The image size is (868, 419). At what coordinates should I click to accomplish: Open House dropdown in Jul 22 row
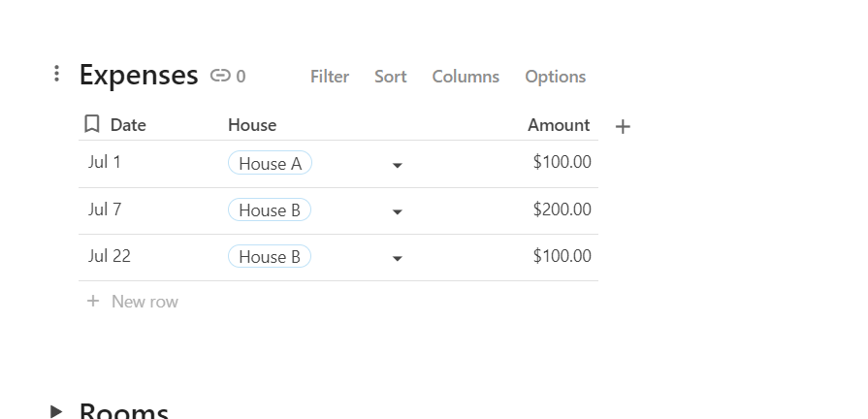[397, 258]
